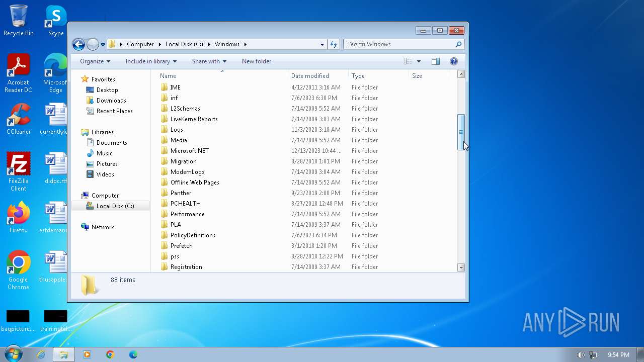
Task: Select the ModemLogs folder name
Action: [x=187, y=172]
